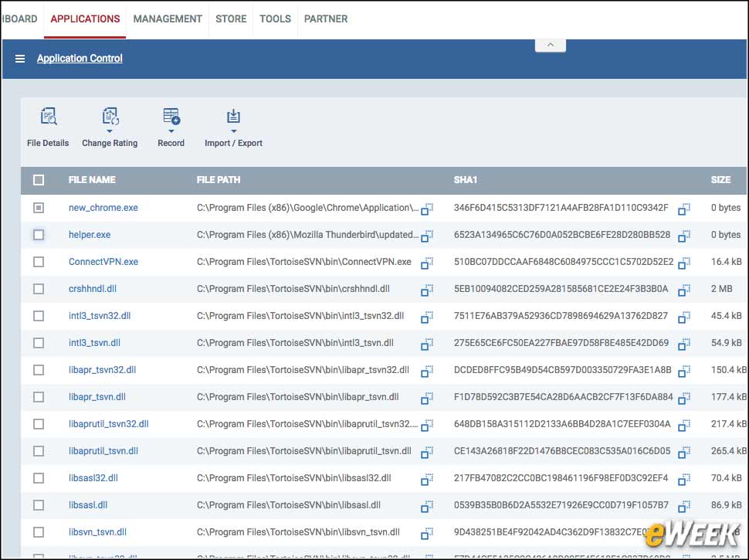Expand the Import / Export dropdown arrow
Image resolution: width=749 pixels, height=560 pixels.
(234, 131)
